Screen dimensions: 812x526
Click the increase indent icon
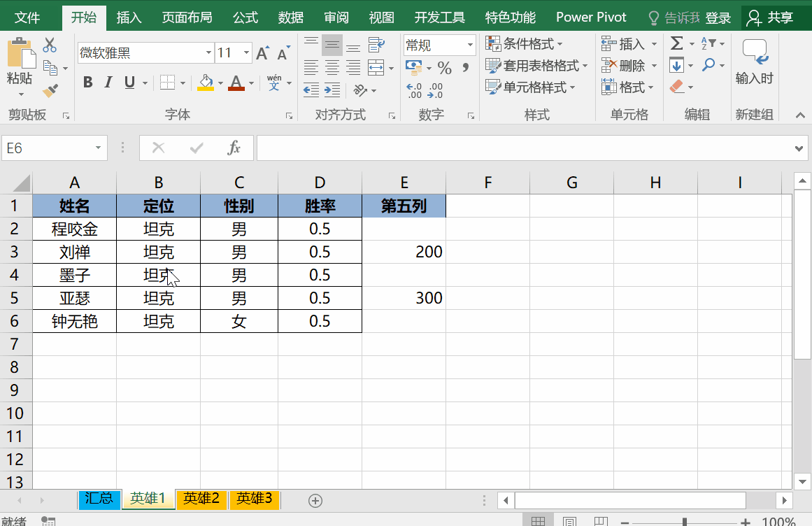coord(332,90)
